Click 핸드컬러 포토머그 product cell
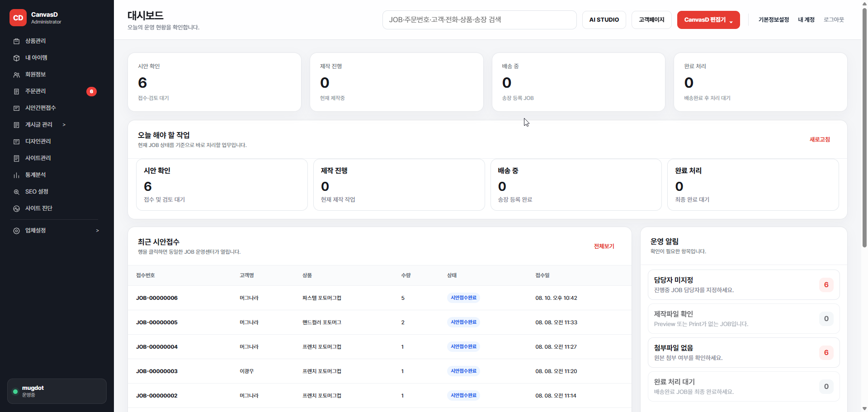This screenshot has height=412, width=868. [x=322, y=322]
